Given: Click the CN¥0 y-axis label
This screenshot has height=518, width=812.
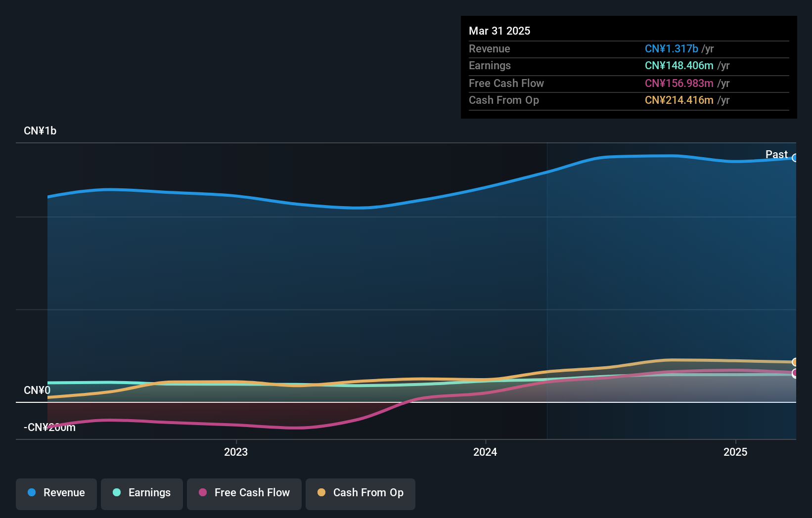Looking at the screenshot, I should [37, 390].
